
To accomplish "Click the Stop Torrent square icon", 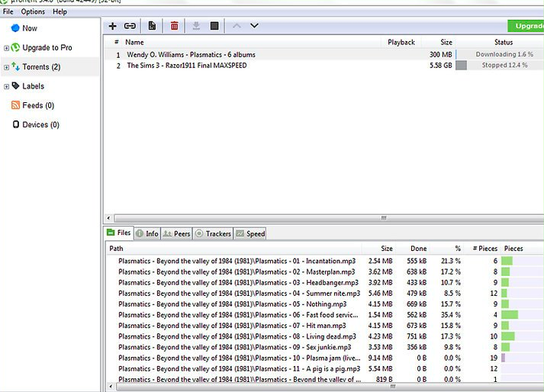I will [214, 26].
